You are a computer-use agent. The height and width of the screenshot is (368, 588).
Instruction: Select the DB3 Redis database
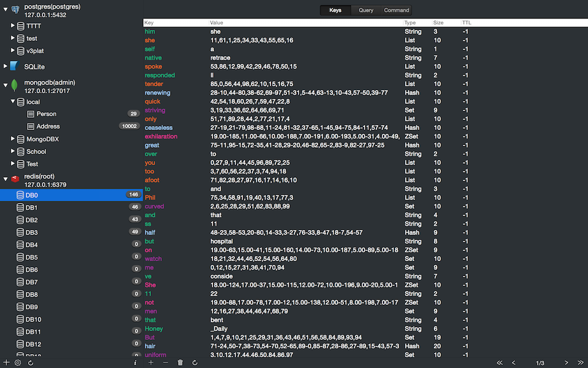click(x=32, y=232)
